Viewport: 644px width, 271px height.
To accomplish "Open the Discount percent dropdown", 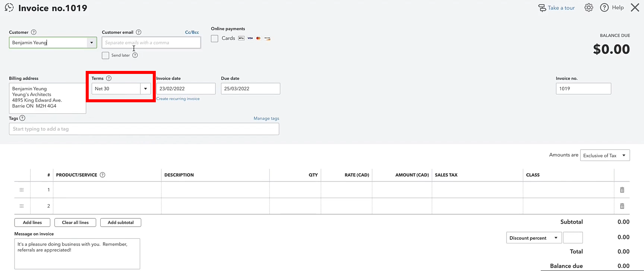I will (534, 238).
